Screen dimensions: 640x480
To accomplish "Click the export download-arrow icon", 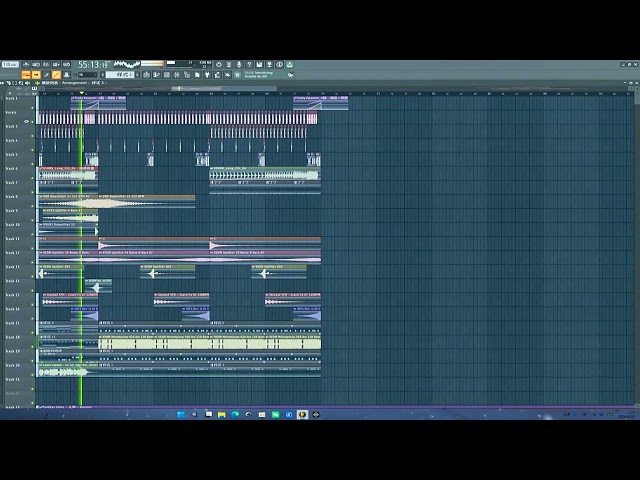I will click(x=289, y=64).
